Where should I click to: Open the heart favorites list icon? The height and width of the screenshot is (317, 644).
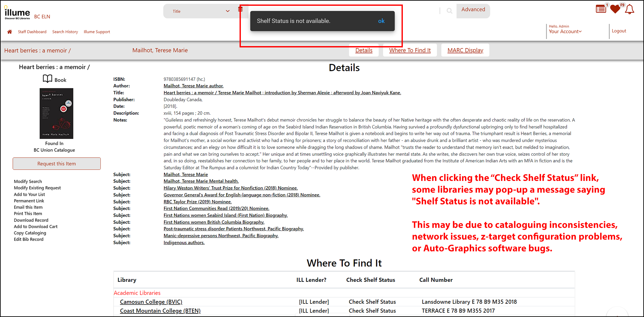tap(615, 9)
